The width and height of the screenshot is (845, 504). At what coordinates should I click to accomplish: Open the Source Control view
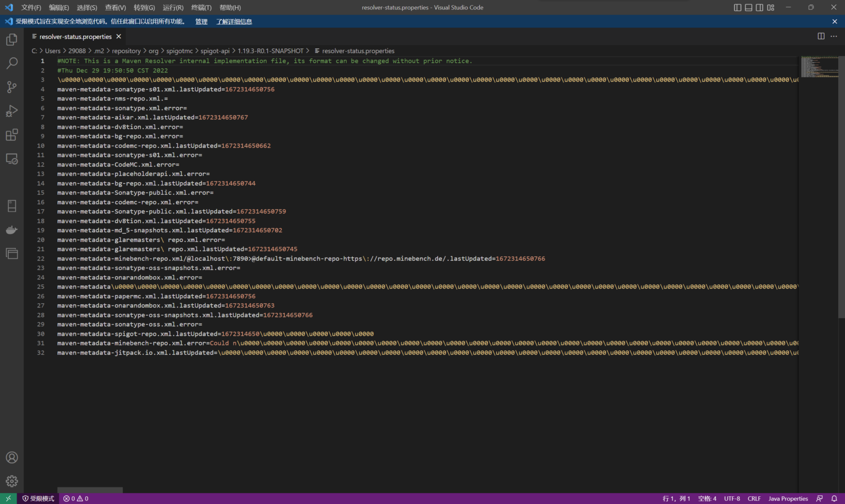click(12, 87)
